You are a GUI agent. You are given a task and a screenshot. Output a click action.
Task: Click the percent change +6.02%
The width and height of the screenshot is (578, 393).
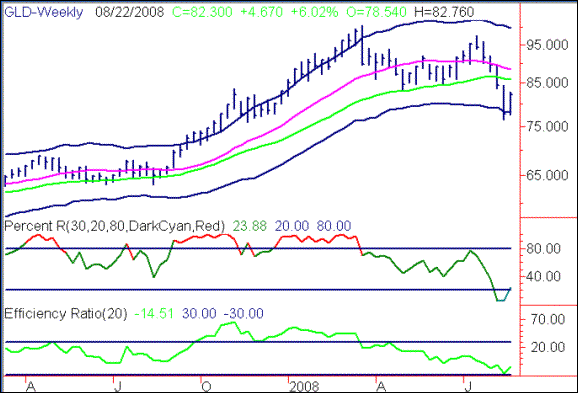pyautogui.click(x=314, y=12)
